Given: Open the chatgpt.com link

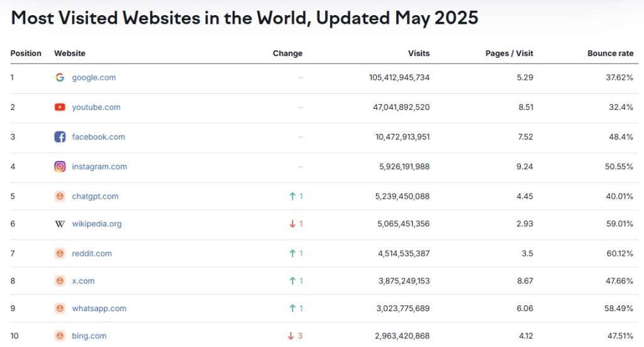Looking at the screenshot, I should click(96, 196).
